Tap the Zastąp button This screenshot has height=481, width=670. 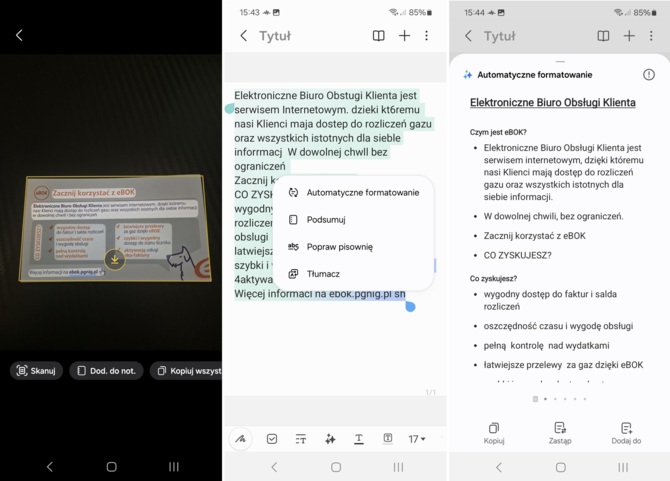point(560,433)
